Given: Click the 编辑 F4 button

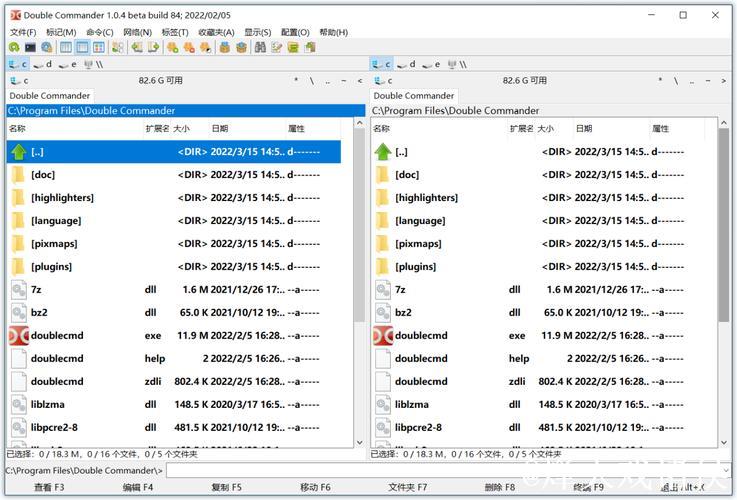Looking at the screenshot, I should pyautogui.click(x=138, y=487).
